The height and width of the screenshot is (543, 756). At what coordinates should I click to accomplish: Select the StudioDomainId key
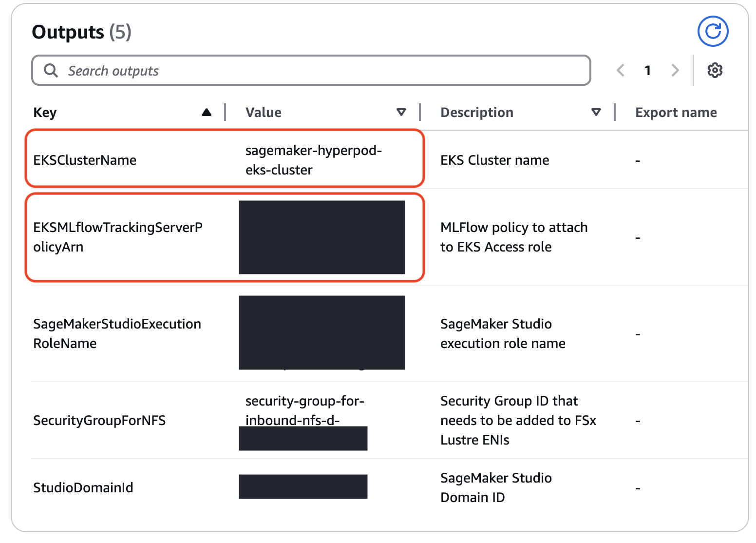tap(83, 488)
